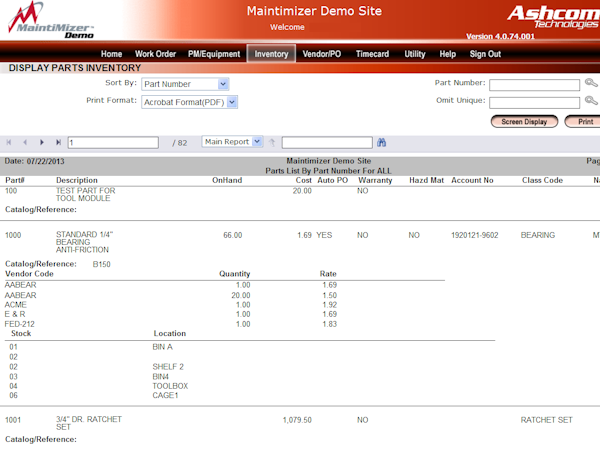The width and height of the screenshot is (600, 449).
Task: Click the Print button
Action: 584,122
